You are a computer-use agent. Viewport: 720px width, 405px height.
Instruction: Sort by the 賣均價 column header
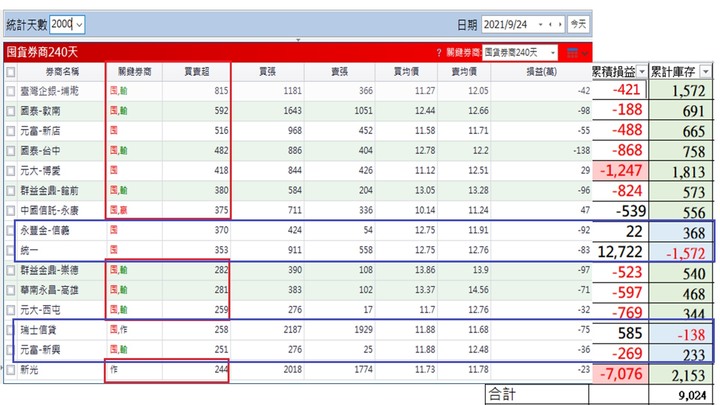[x=464, y=72]
